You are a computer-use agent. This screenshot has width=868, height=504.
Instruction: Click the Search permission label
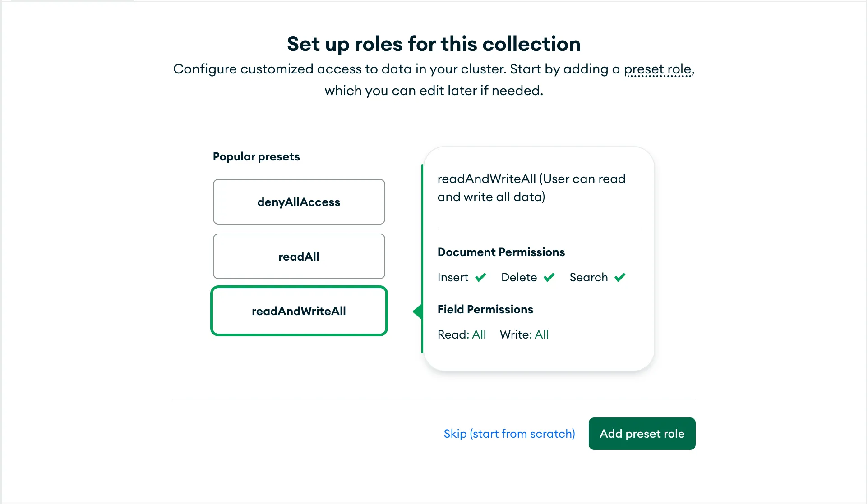pyautogui.click(x=588, y=277)
